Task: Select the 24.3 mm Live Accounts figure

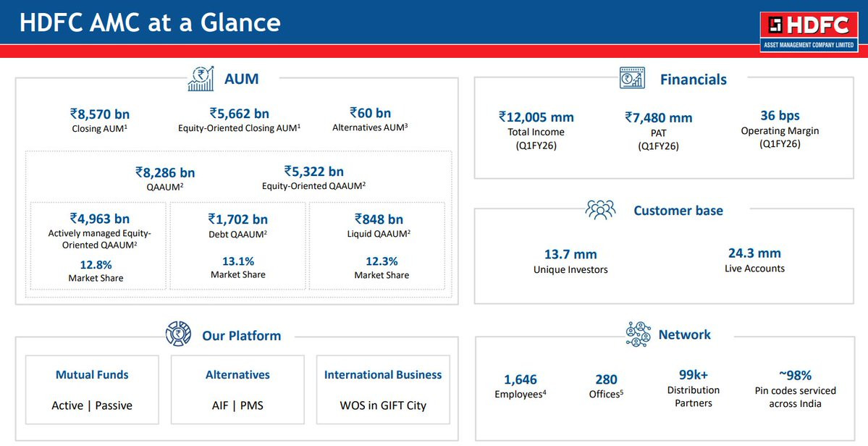Action: pos(754,253)
